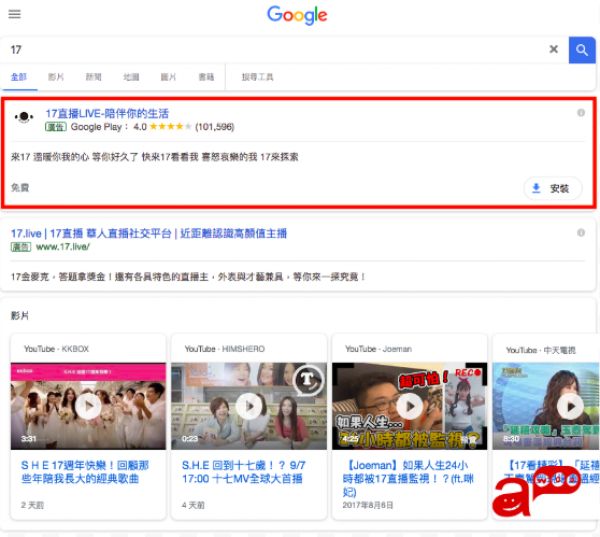Click the 17.live ad description starting 17金麥克

click(x=188, y=277)
